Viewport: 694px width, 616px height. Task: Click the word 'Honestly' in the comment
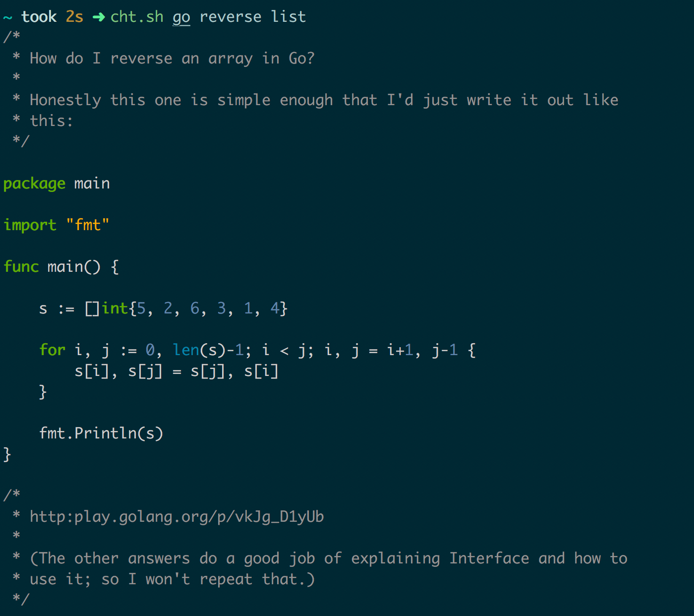(65, 100)
